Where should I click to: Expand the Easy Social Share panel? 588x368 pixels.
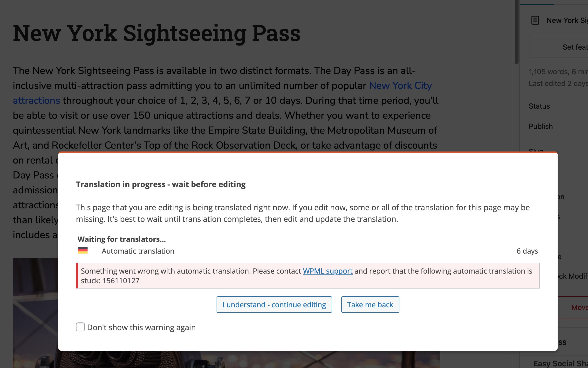560,363
